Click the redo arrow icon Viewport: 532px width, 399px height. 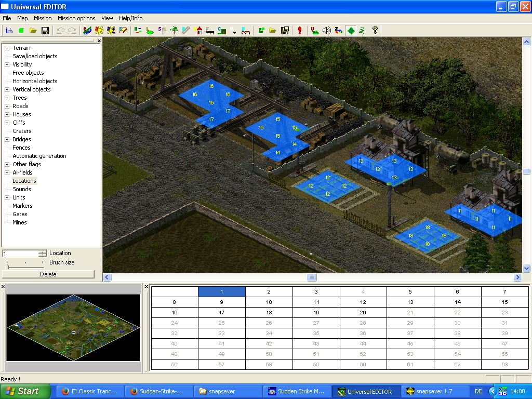72,31
